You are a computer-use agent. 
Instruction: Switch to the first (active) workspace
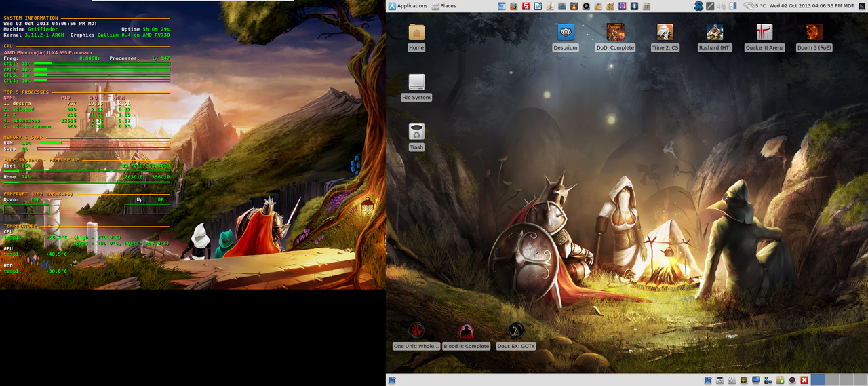coord(818,380)
